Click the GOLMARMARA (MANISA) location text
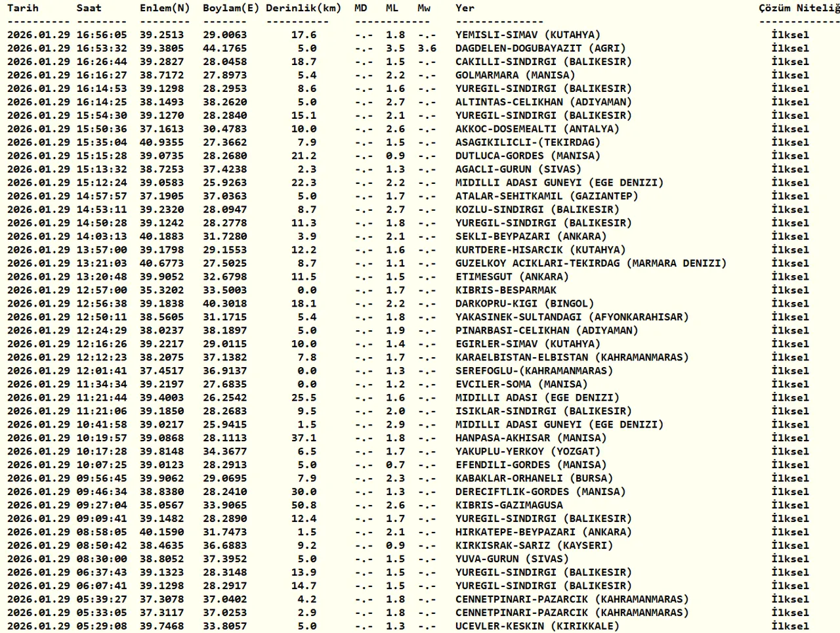 tap(514, 75)
